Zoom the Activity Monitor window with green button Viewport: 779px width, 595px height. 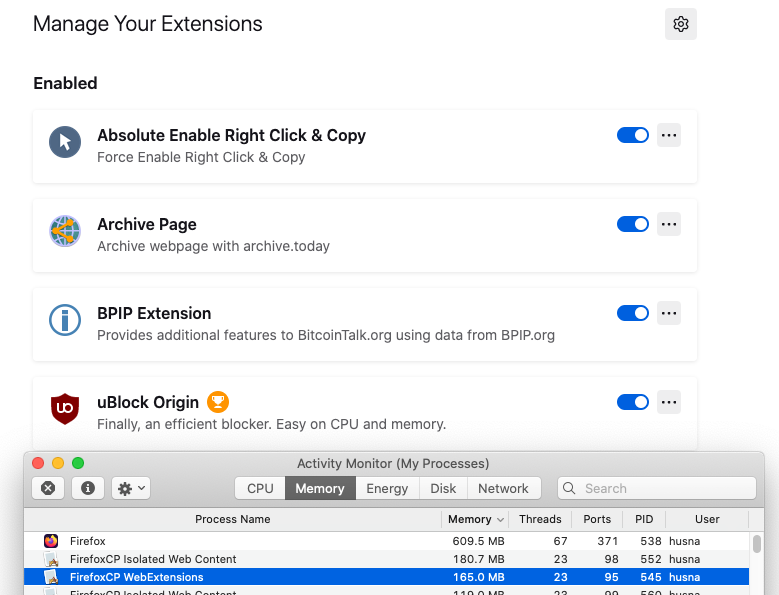[78, 463]
